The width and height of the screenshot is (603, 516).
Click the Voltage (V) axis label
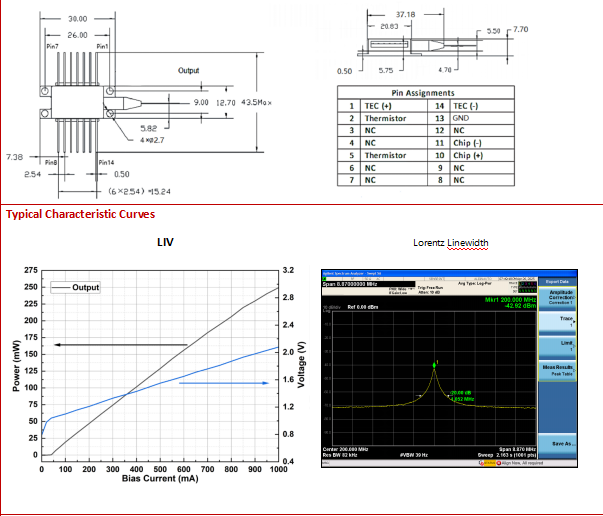[301, 365]
